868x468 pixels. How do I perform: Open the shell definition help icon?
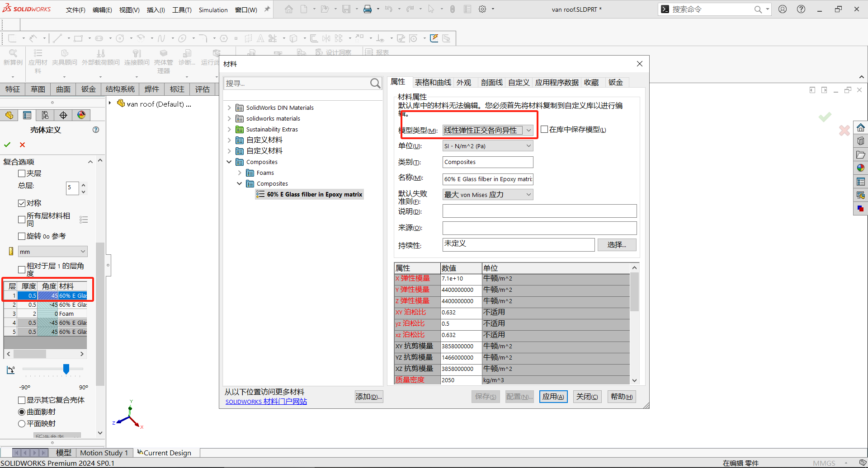pos(96,130)
